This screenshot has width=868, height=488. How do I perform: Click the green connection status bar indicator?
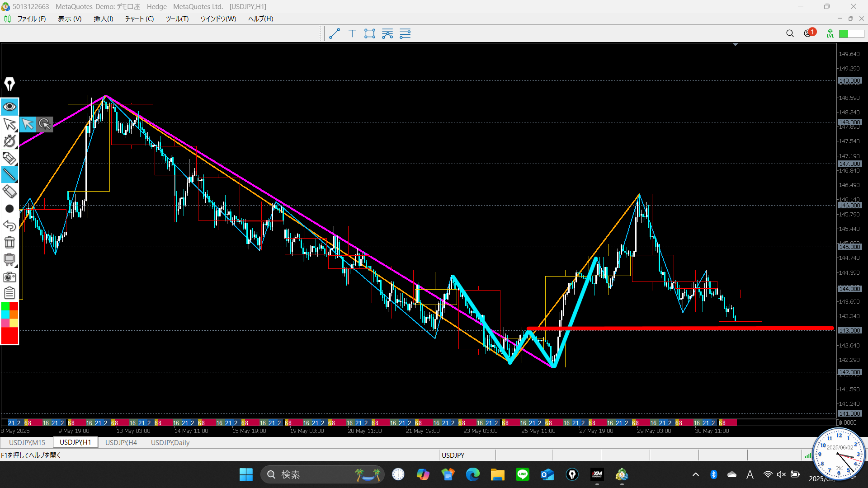(x=851, y=34)
